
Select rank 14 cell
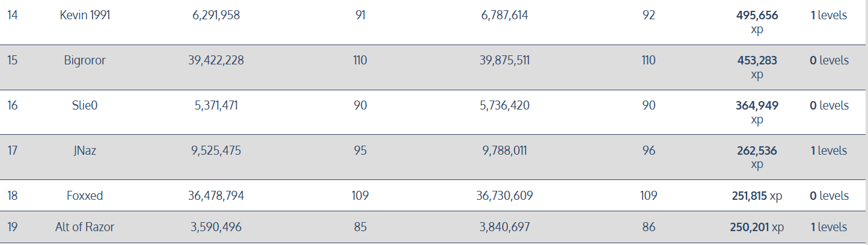coord(13,15)
